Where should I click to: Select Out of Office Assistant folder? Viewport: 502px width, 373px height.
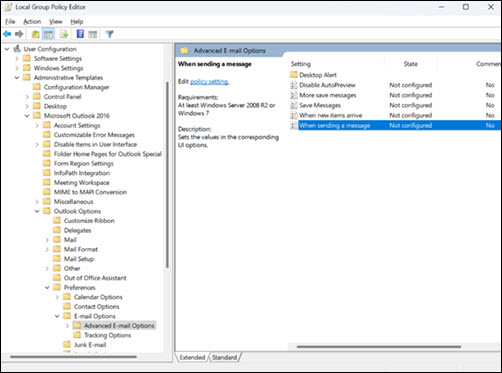point(95,278)
